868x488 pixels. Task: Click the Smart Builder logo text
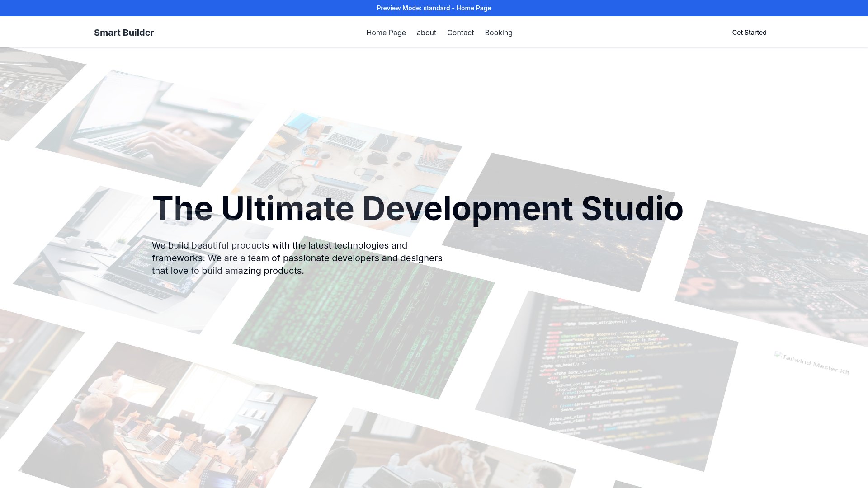(124, 33)
